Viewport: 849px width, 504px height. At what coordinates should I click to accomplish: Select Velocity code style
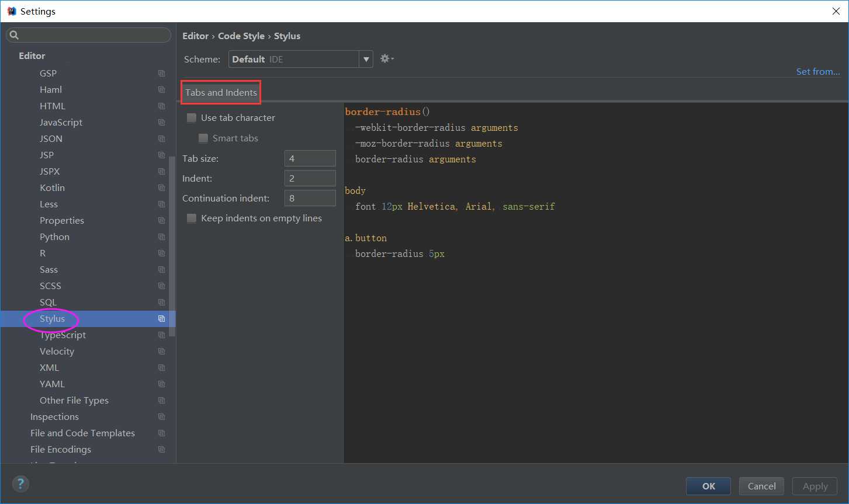[x=57, y=352]
